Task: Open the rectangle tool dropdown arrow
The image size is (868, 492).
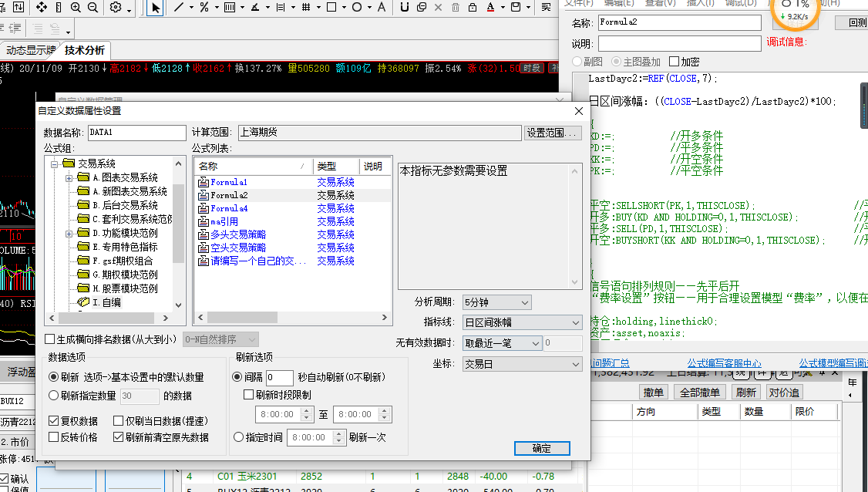Action: tap(344, 8)
